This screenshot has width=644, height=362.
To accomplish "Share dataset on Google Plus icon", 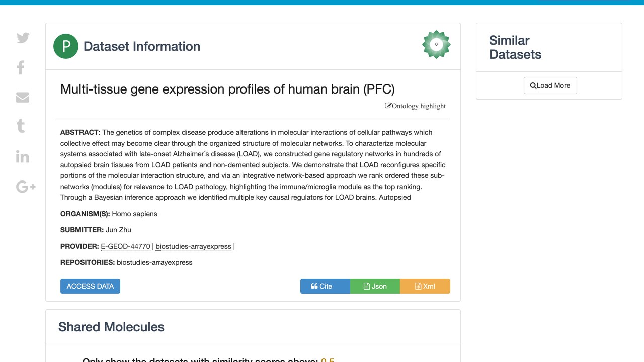I will click(26, 187).
